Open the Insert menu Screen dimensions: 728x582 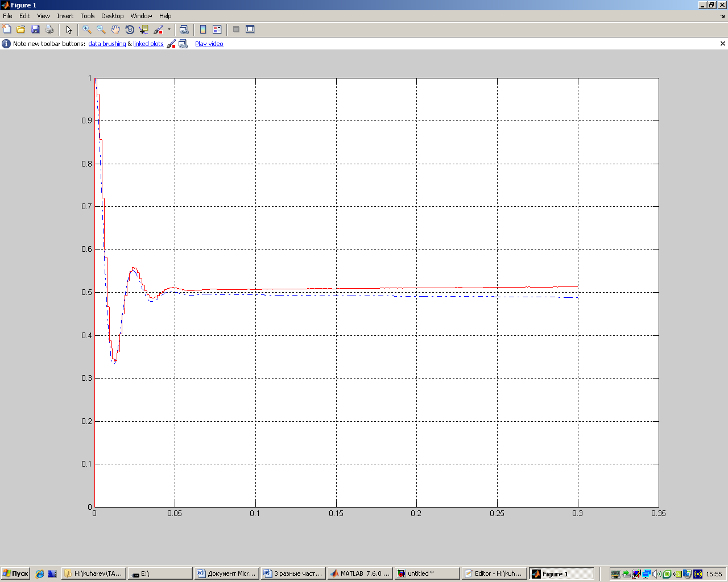[x=65, y=16]
